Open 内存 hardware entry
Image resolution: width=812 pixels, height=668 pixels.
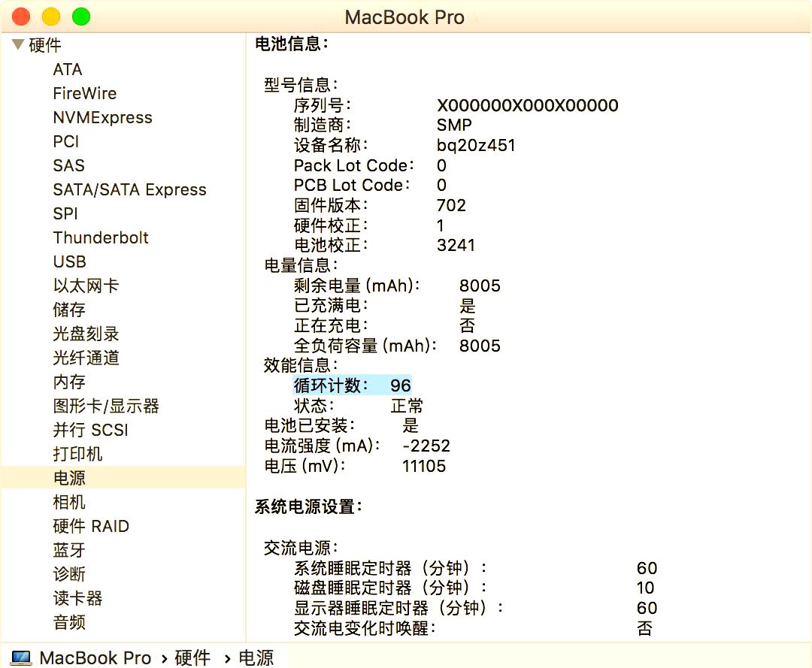pos(69,382)
